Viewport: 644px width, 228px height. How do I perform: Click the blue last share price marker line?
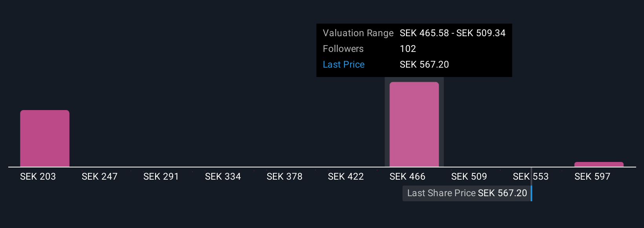click(531, 193)
